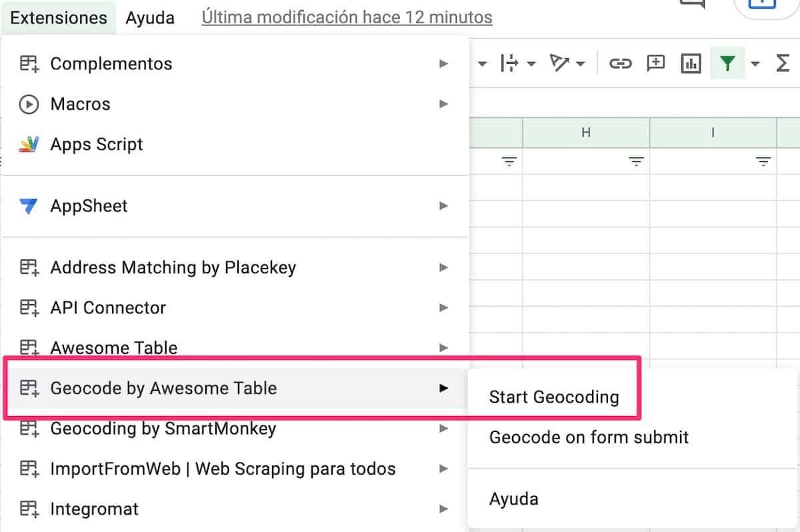Open the filter views dropdown arrow
This screenshot has height=532, width=800.
[754, 63]
